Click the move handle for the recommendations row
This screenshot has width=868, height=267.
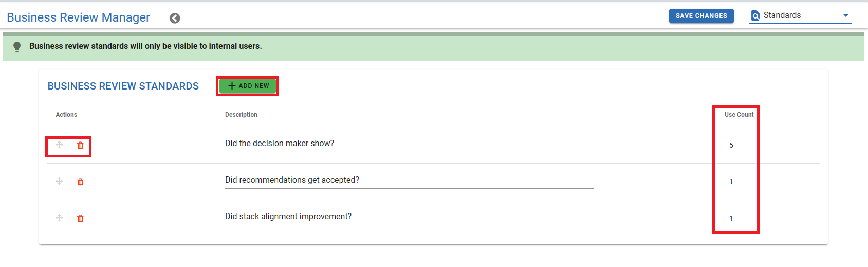(x=59, y=181)
